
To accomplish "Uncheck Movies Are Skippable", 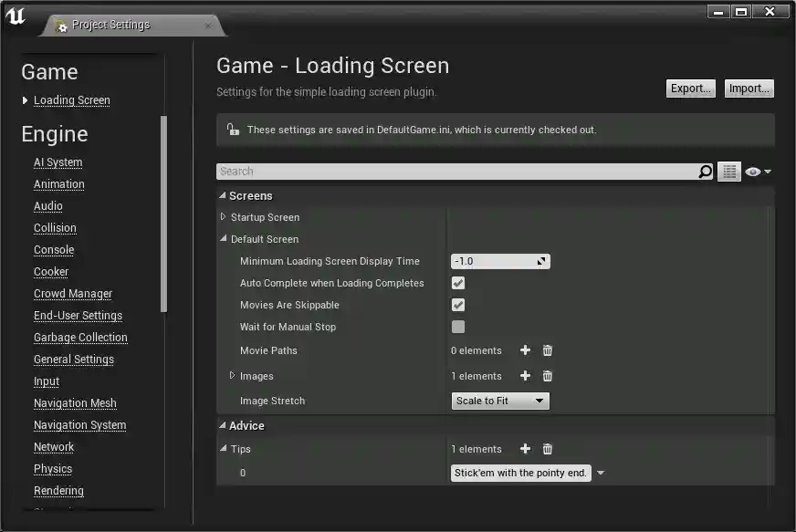I will [457, 305].
